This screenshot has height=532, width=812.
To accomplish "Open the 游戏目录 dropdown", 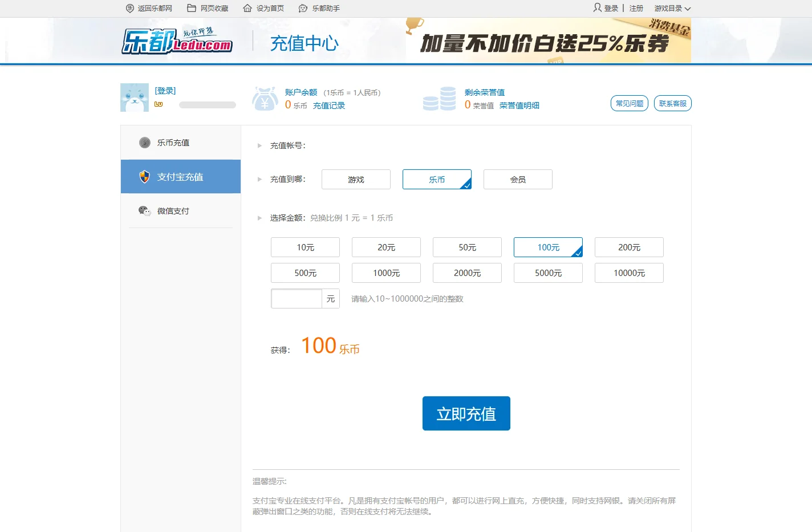I will click(x=672, y=9).
